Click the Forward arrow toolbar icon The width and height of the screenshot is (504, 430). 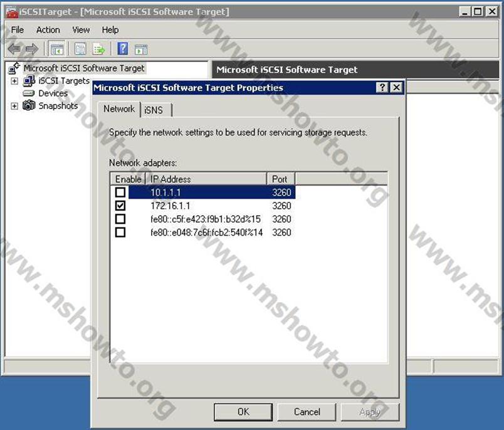click(32, 49)
